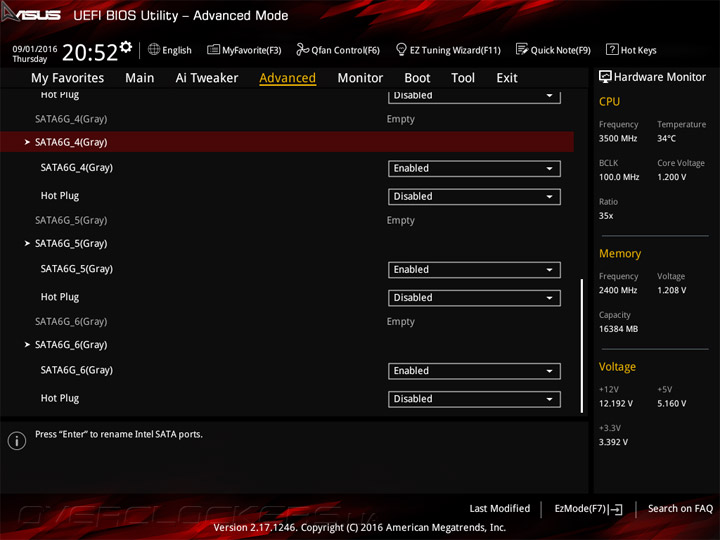Click the Quick Note notepad icon
Image resolution: width=720 pixels, height=540 pixels.
tap(522, 49)
